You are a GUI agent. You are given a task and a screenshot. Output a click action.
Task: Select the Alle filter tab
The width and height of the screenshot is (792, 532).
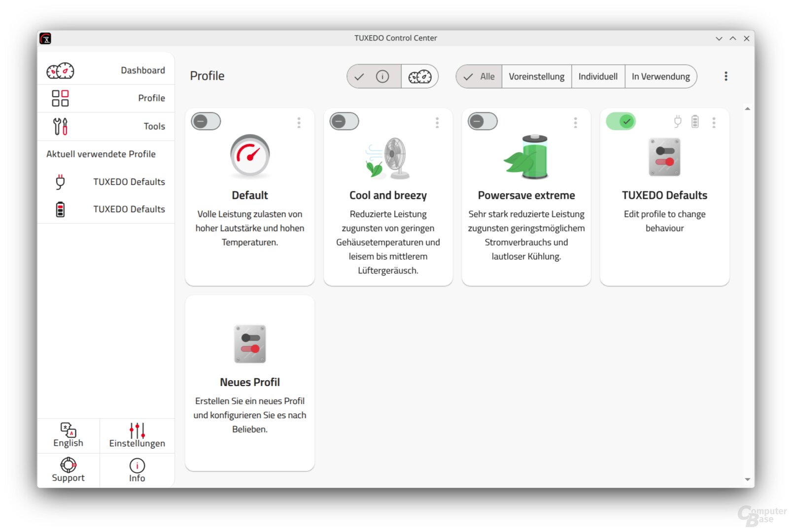click(x=479, y=76)
